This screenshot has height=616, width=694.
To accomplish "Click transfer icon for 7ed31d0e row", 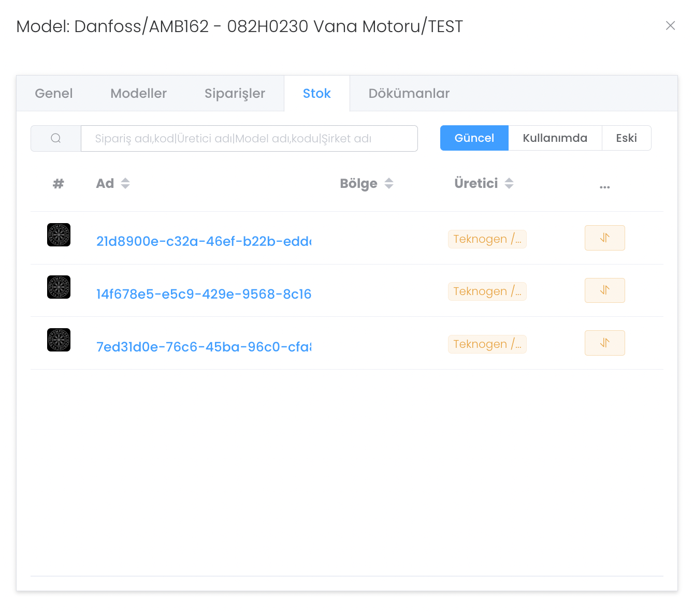I will click(x=604, y=343).
